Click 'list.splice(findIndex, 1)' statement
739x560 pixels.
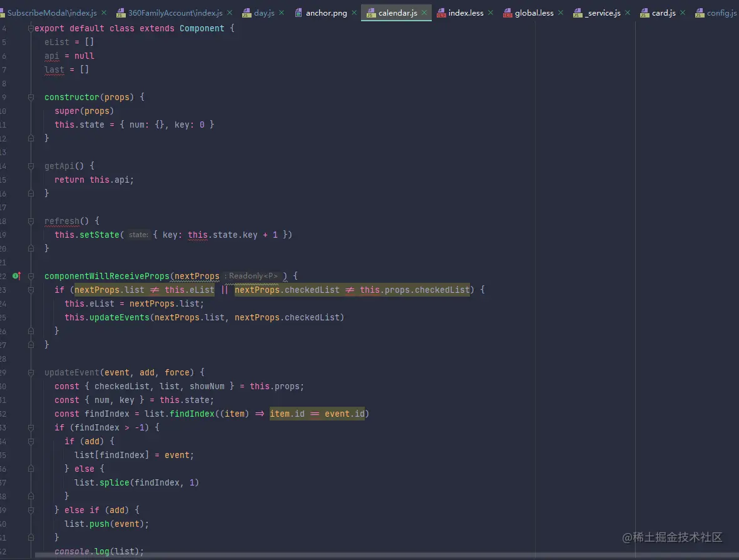coord(136,482)
